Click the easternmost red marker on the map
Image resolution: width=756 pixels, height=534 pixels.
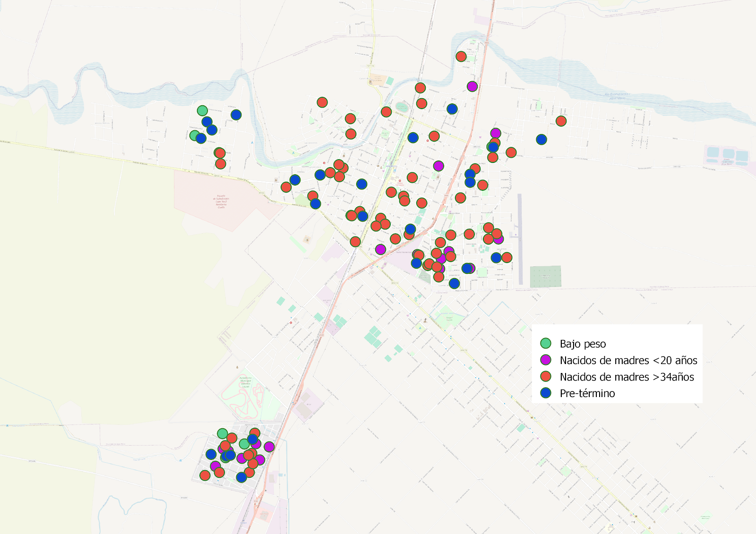(561, 121)
